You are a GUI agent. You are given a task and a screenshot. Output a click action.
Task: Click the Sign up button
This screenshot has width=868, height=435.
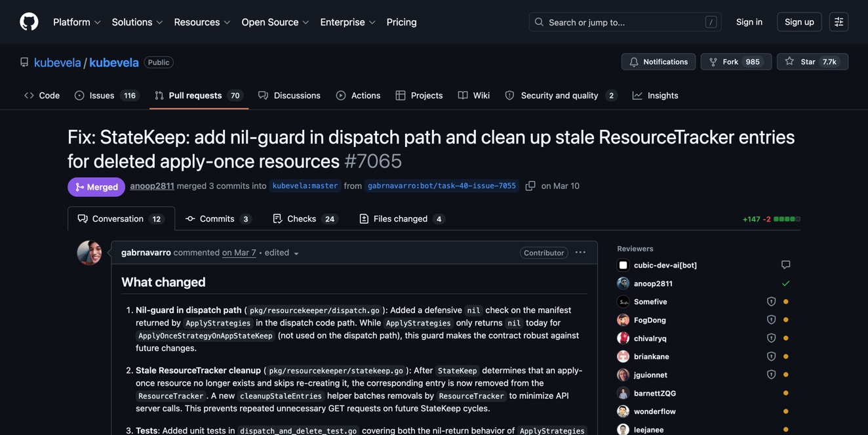tap(799, 21)
